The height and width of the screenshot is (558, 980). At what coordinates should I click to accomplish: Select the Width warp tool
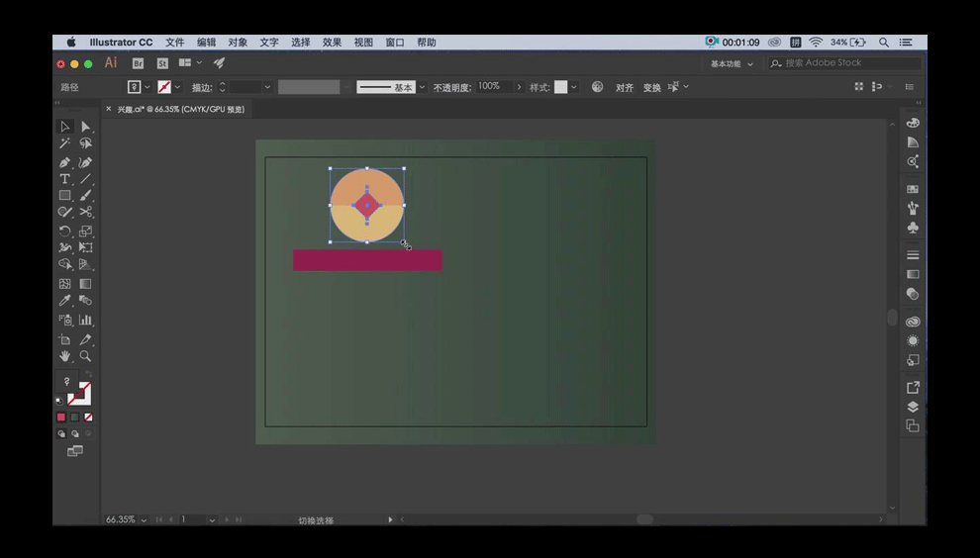point(64,247)
